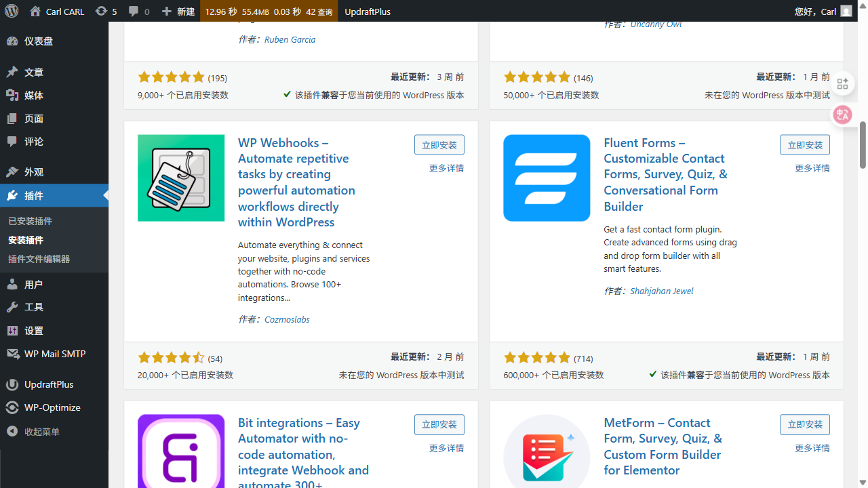
Task: Expand the performance stats in the admin bar
Action: pyautogui.click(x=269, y=11)
